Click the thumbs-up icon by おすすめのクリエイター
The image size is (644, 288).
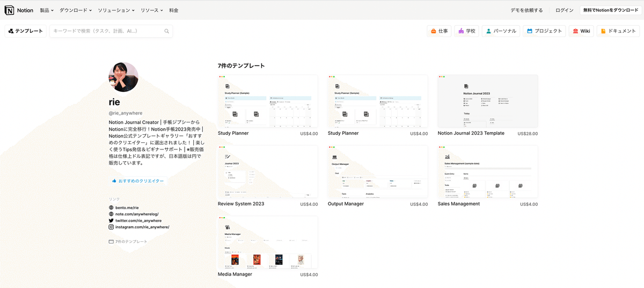[x=114, y=181]
